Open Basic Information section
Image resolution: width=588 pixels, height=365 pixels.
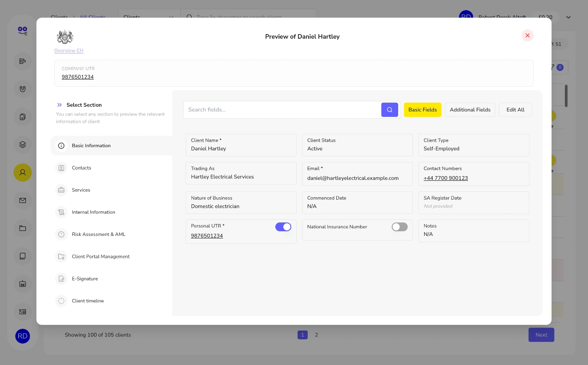point(112,145)
